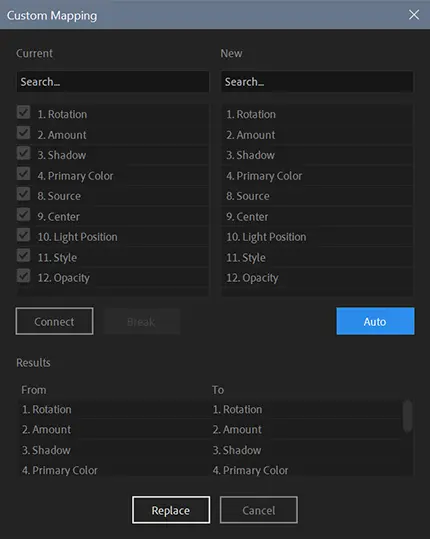
Task: Click 3. Shadow in Results To column
Action: (237, 450)
